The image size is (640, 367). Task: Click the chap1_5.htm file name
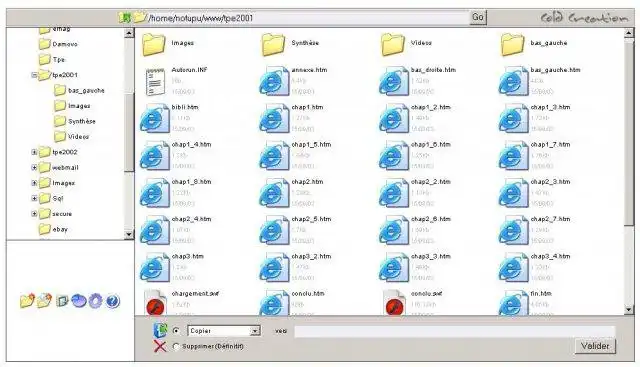pos(311,145)
